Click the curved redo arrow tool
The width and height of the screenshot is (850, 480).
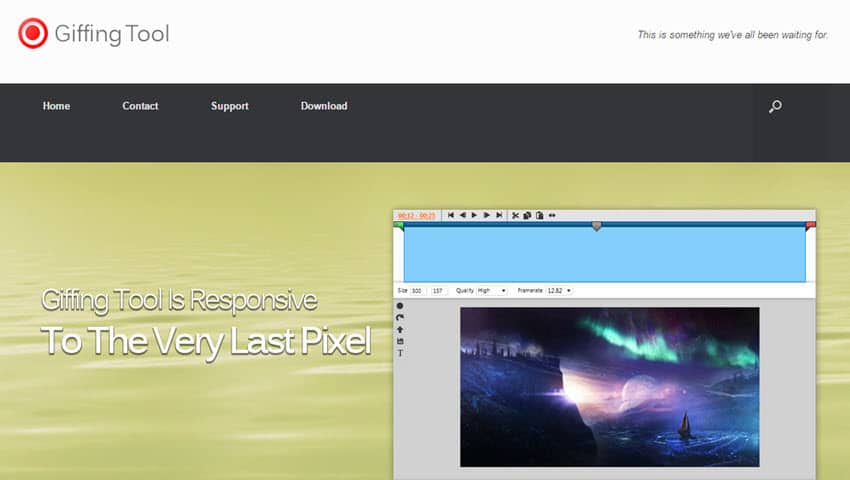click(400, 318)
